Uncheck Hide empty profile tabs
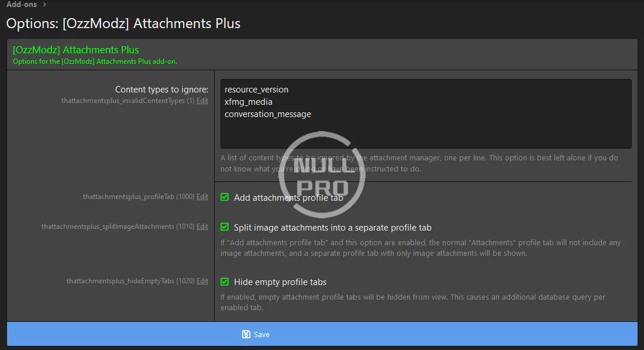Image resolution: width=644 pixels, height=350 pixels. pos(225,282)
